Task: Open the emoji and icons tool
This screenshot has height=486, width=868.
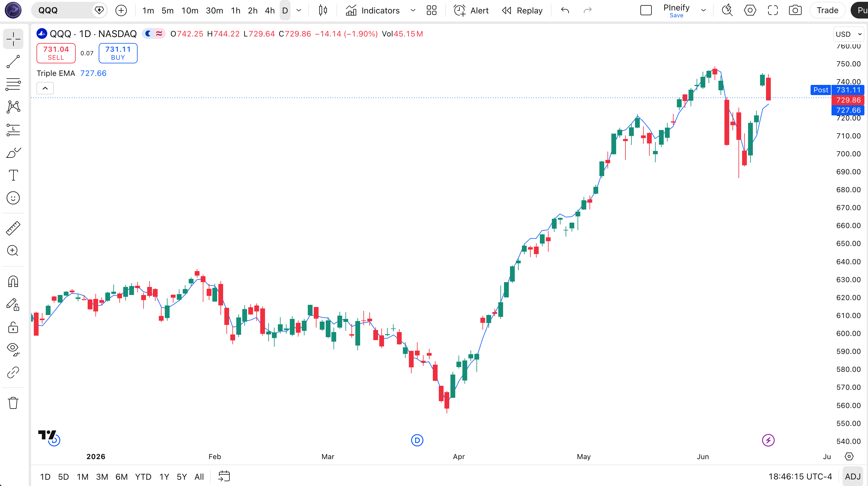Action: [x=13, y=198]
